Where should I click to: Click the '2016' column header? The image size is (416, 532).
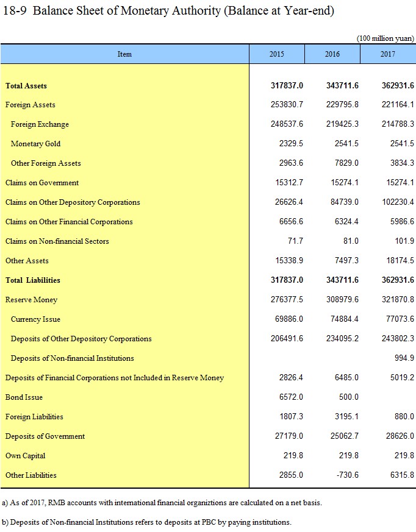tap(332, 54)
